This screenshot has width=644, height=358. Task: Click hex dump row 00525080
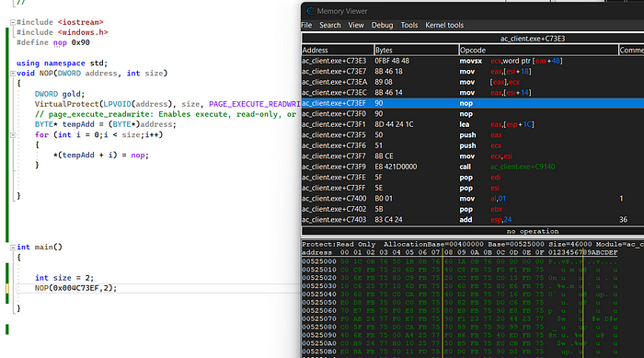click(460, 328)
